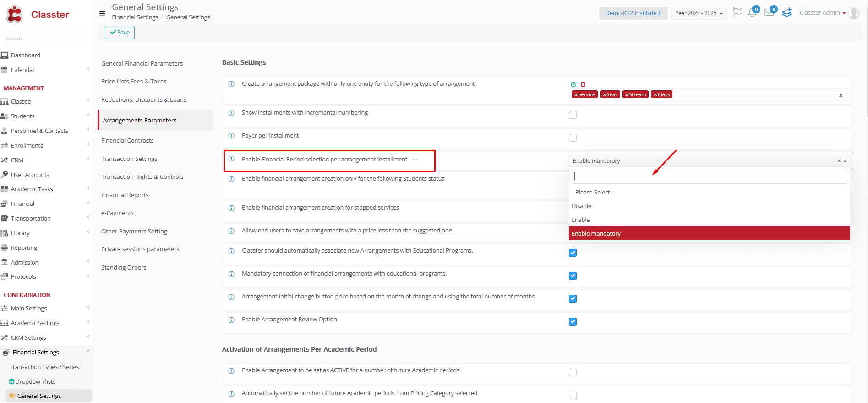Toggle Payer per installment checkbox
Image resolution: width=868 pixels, height=403 pixels.
click(573, 138)
